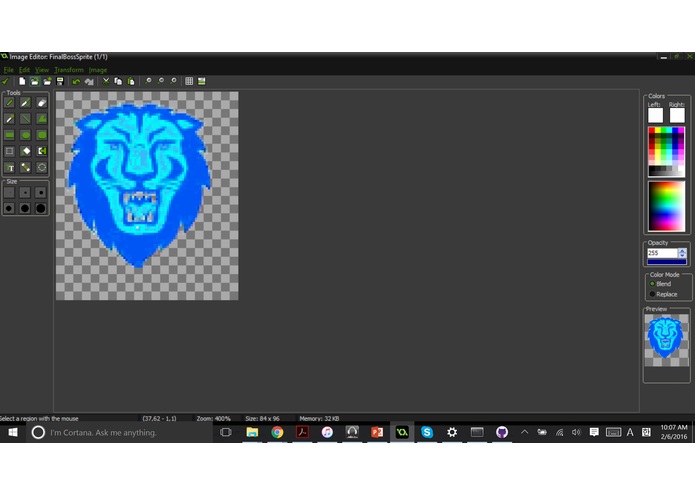Select the Rectangle drawing tool

(x=9, y=135)
